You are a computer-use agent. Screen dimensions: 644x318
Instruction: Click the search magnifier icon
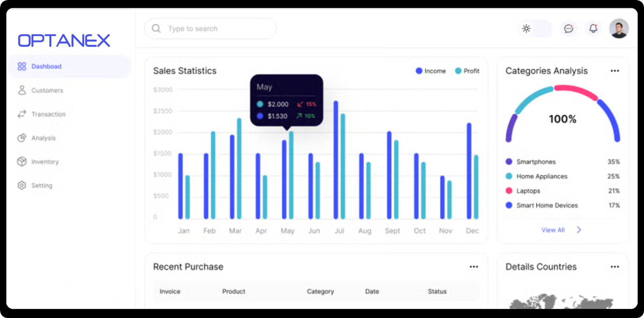click(156, 29)
